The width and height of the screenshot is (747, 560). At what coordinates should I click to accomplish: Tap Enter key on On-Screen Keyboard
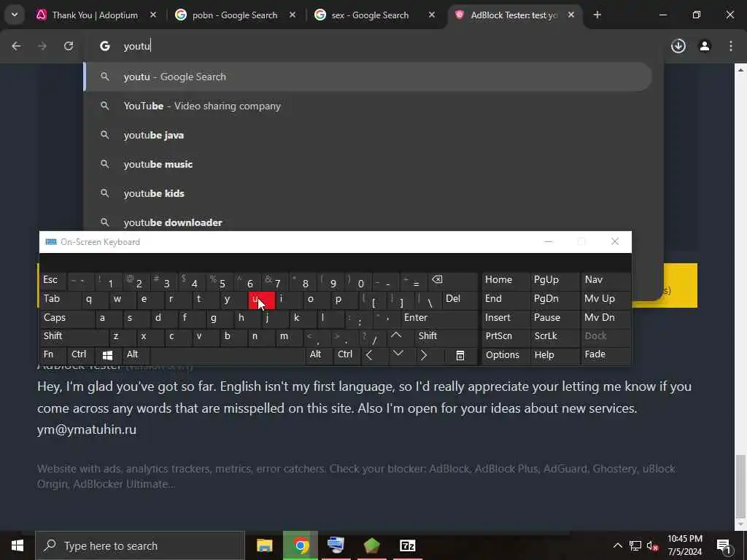tap(438, 319)
